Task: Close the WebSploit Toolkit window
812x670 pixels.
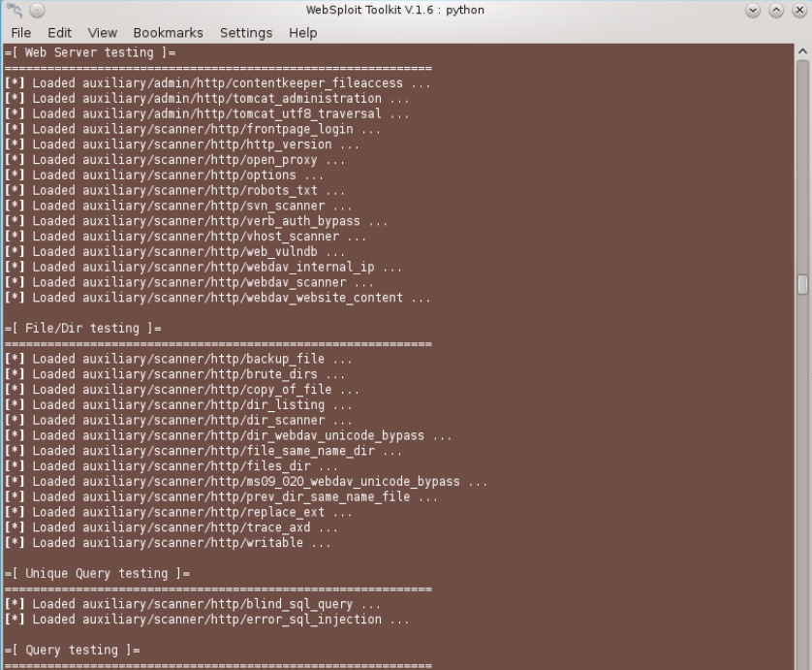Action: pos(797,11)
